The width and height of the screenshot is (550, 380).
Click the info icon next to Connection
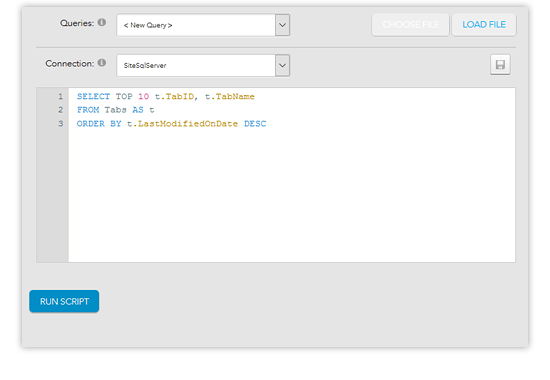coord(102,63)
